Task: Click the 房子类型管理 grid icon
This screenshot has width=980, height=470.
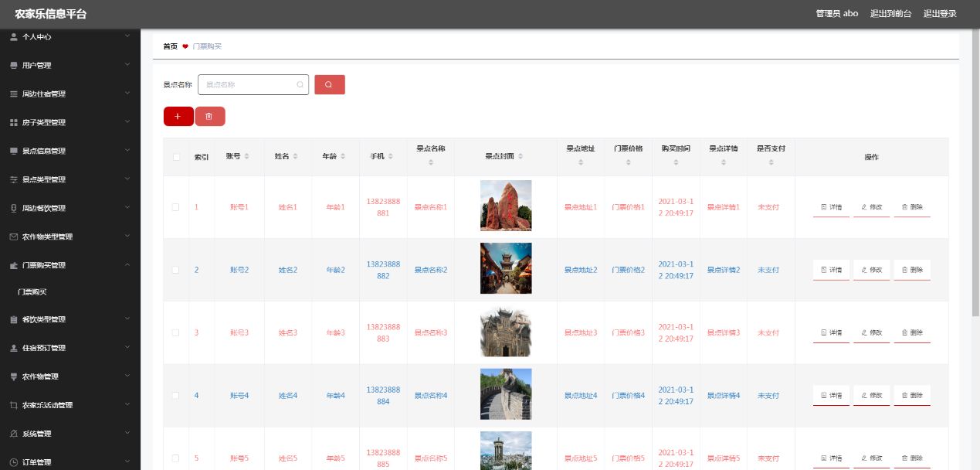Action: coord(13,122)
